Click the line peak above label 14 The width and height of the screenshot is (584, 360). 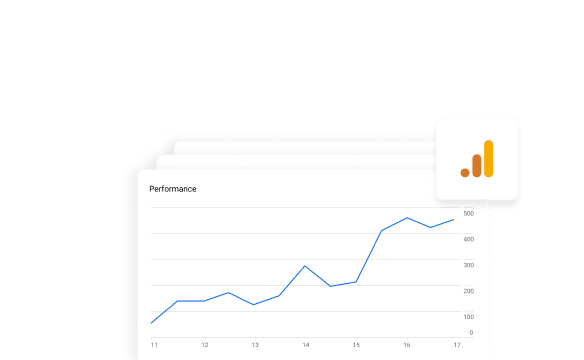pyautogui.click(x=305, y=266)
